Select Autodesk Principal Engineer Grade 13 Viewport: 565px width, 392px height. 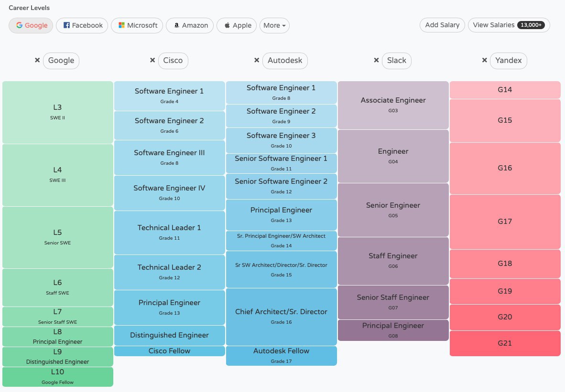[282, 215]
